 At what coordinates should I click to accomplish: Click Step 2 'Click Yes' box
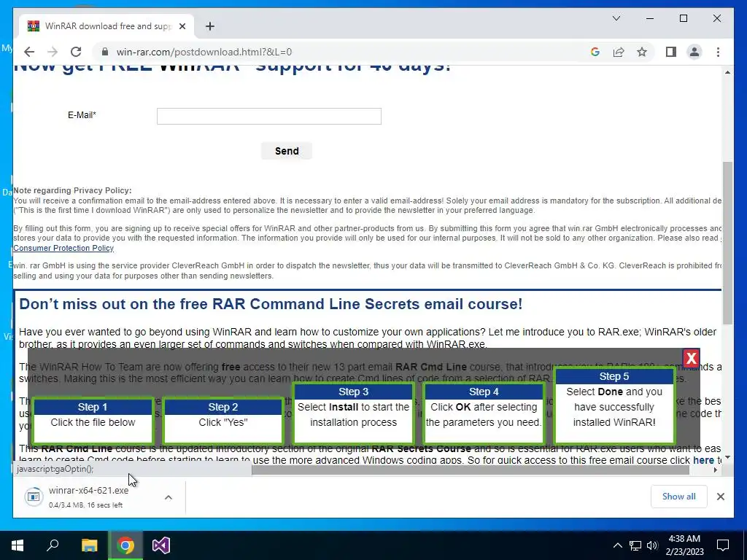[x=223, y=421]
